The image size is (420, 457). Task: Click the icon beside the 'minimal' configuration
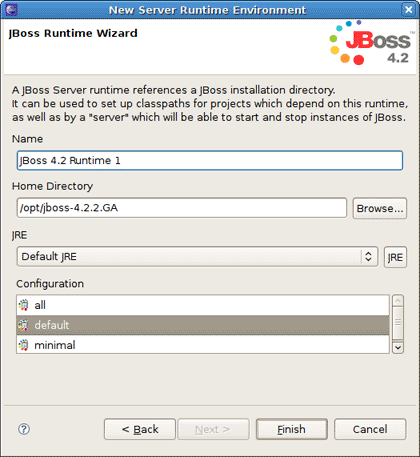[23, 345]
